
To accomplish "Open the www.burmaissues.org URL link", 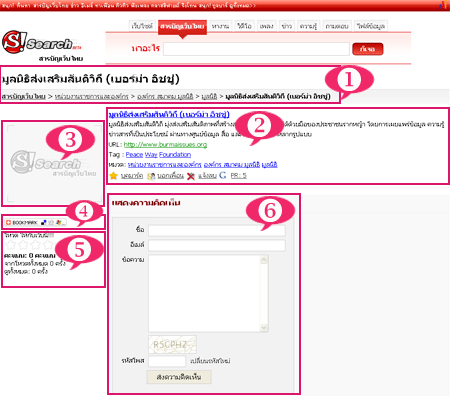I will click(165, 145).
